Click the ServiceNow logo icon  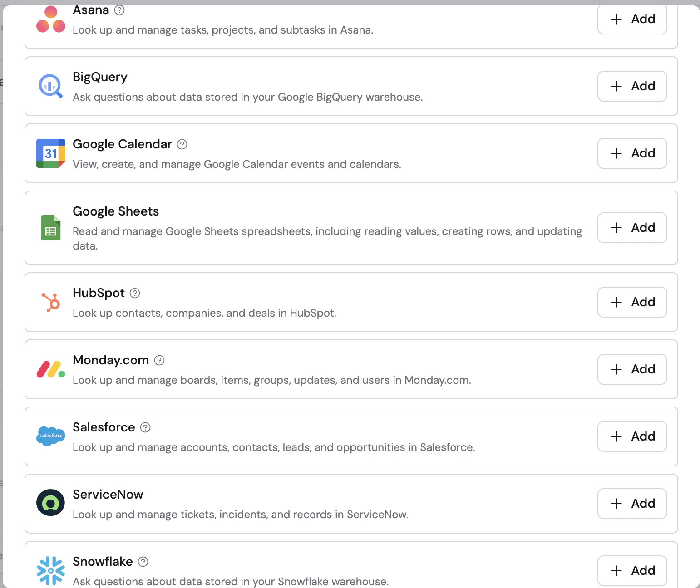coord(51,503)
